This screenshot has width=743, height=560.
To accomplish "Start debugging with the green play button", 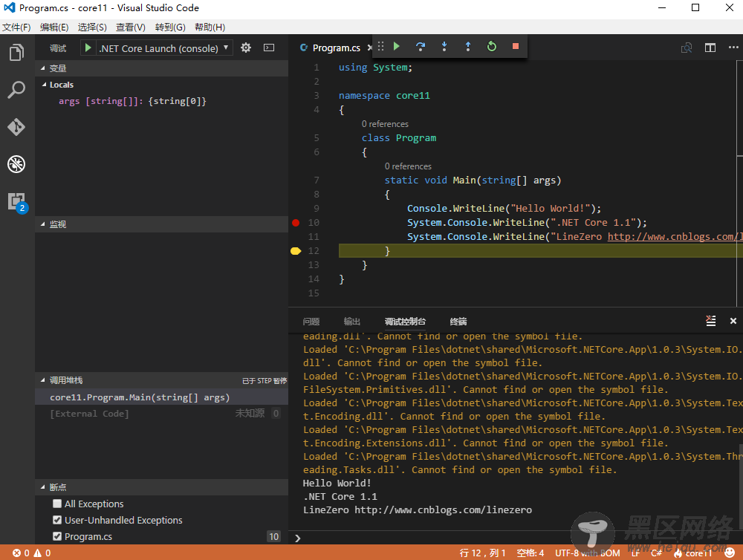I will coord(88,48).
